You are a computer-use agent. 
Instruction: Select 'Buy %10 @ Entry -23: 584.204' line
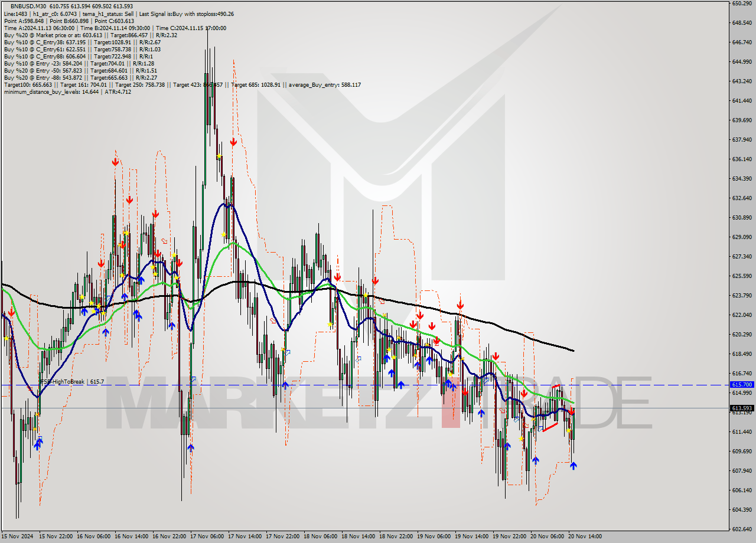coord(79,63)
